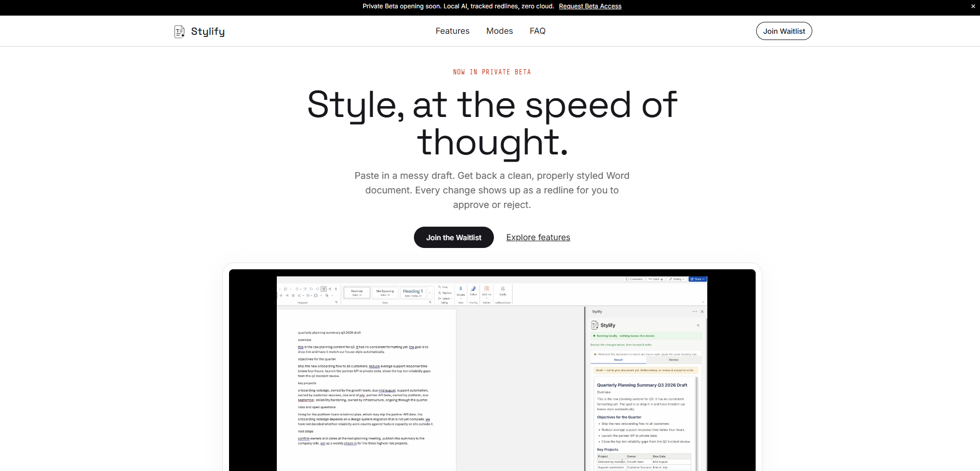This screenshot has height=471, width=980.
Task: Open the Paragraph dialog launcher
Action: [x=336, y=302]
